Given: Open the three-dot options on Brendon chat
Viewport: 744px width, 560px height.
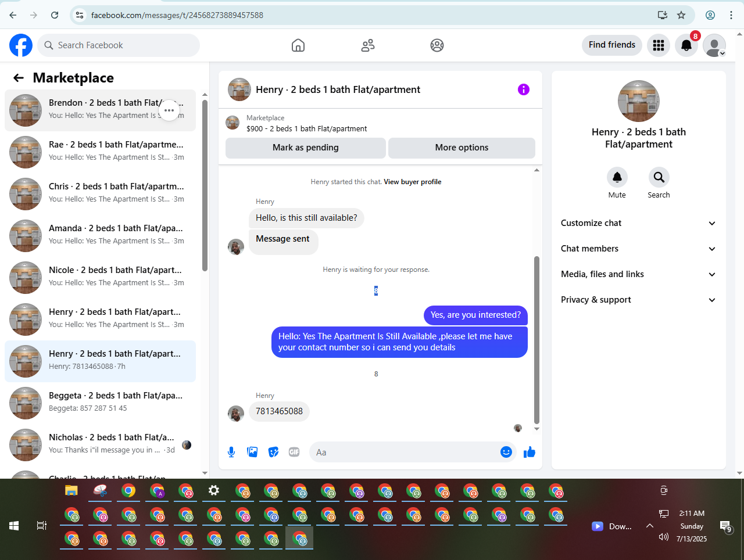Looking at the screenshot, I should [169, 110].
